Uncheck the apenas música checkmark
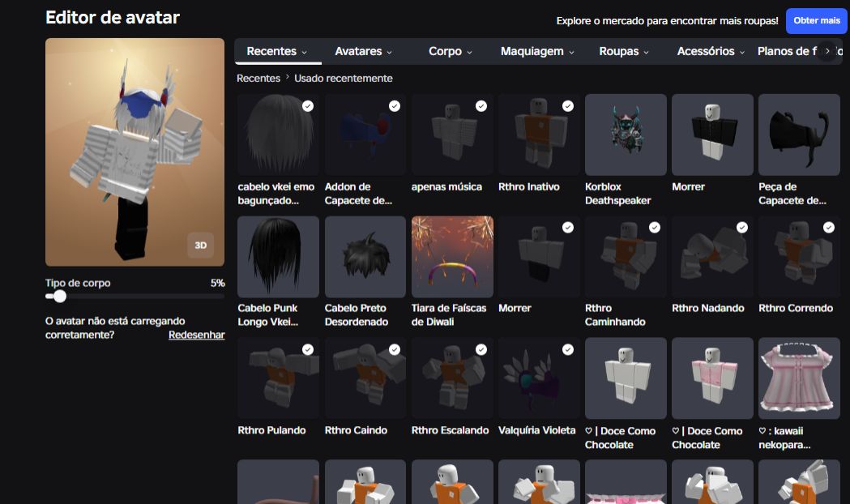The height and width of the screenshot is (504, 850). [x=481, y=106]
